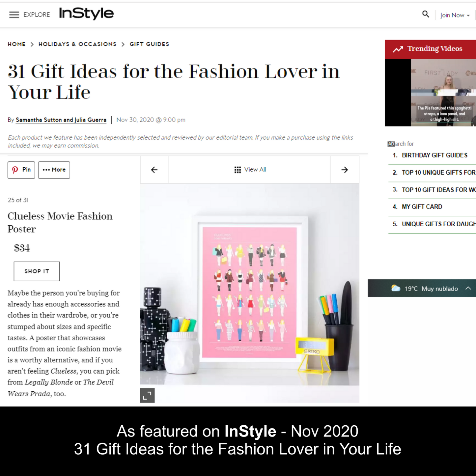Click the Shop It button
Viewport: 476px width, 476px height.
click(37, 271)
